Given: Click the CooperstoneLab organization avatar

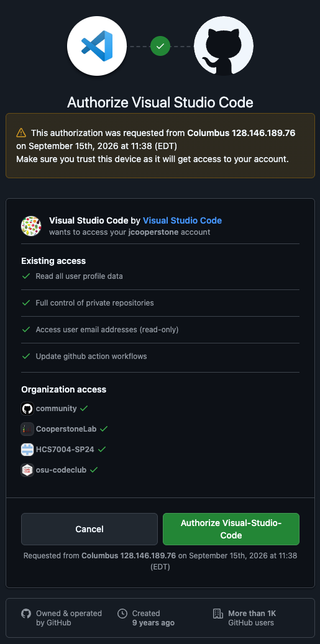Looking at the screenshot, I should pyautogui.click(x=27, y=429).
